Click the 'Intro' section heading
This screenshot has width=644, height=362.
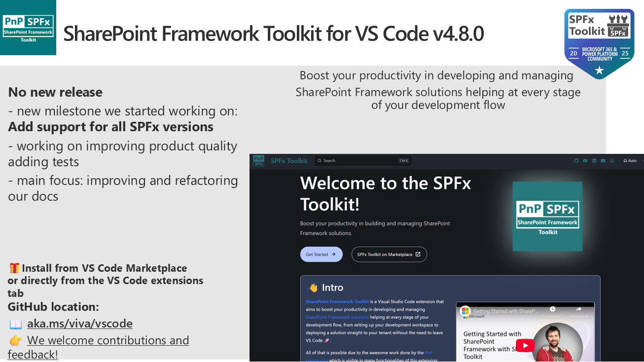click(x=332, y=288)
